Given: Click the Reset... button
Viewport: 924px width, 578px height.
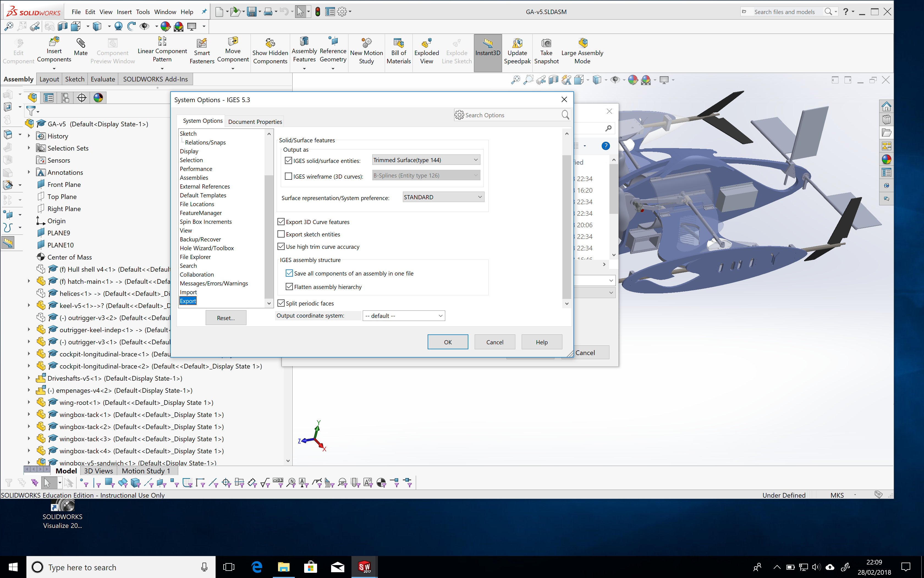Looking at the screenshot, I should click(x=226, y=318).
